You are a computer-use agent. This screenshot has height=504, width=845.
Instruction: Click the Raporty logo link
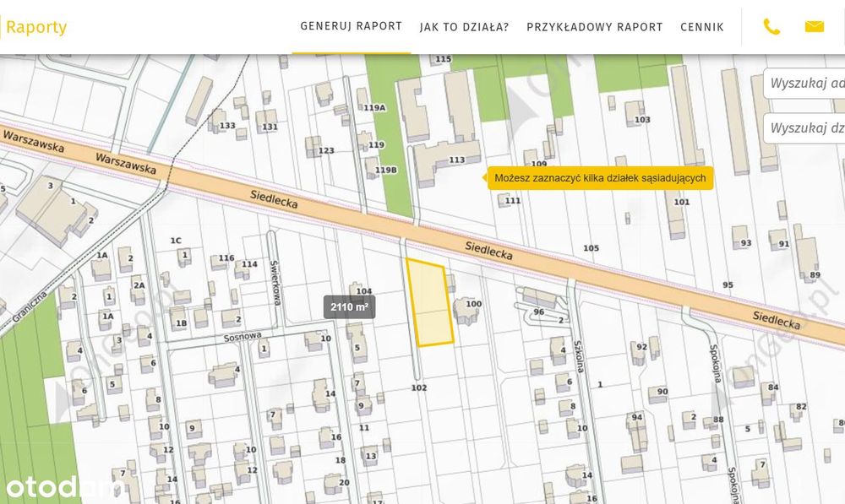point(36,27)
